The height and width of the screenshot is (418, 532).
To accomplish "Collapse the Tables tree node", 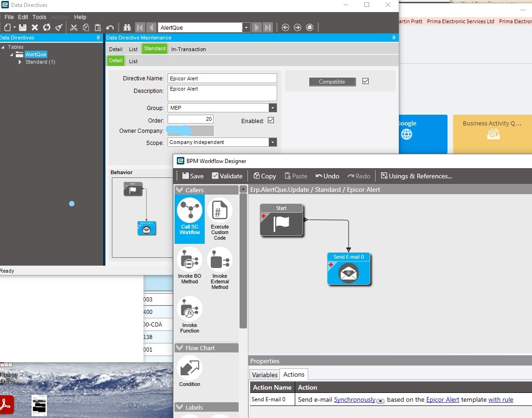I will coord(3,47).
